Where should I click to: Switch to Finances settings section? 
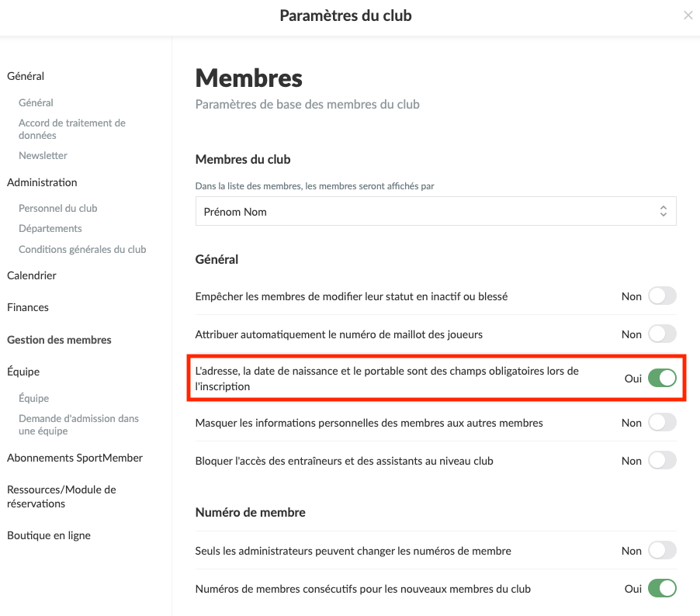coord(28,307)
